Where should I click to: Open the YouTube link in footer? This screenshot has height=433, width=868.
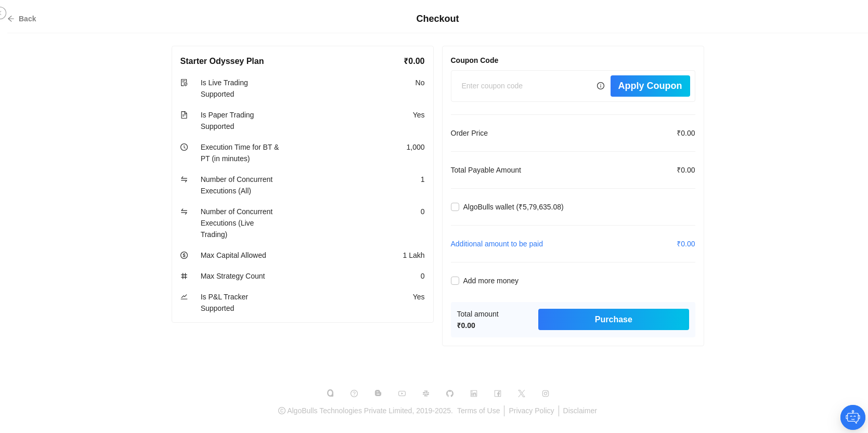pyautogui.click(x=402, y=393)
